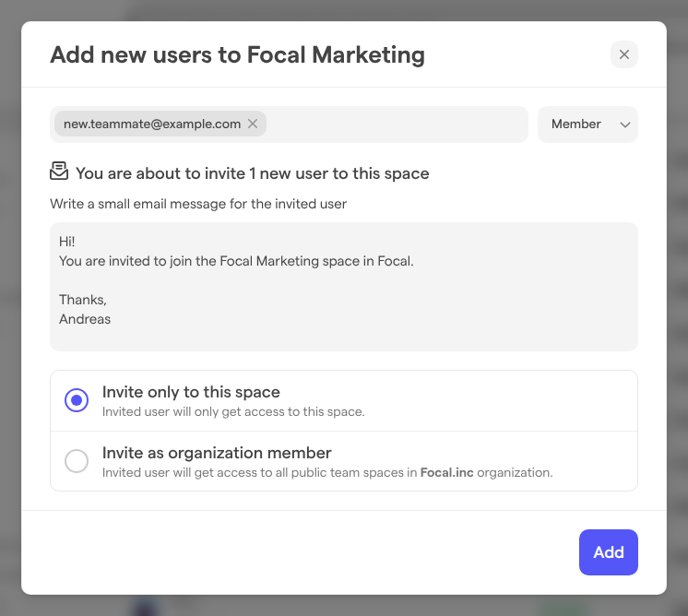Click the Add button
Screen dimensions: 688x616
608,552
